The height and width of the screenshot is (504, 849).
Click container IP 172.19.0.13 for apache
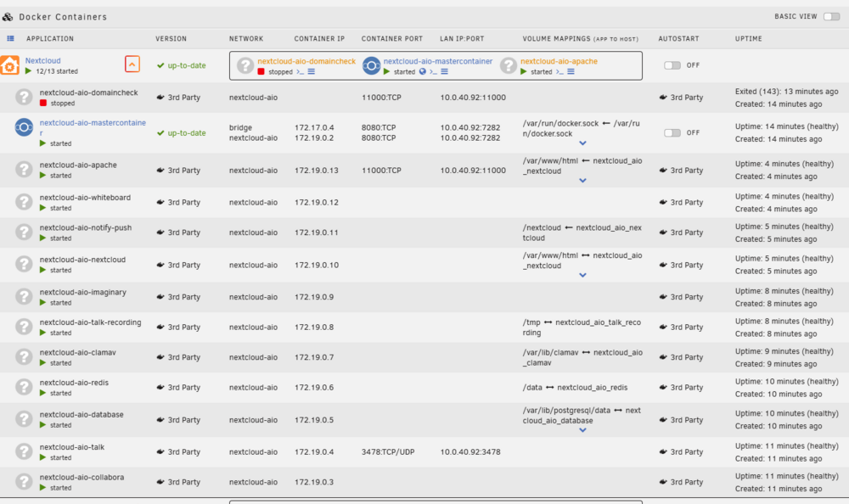[x=316, y=170]
